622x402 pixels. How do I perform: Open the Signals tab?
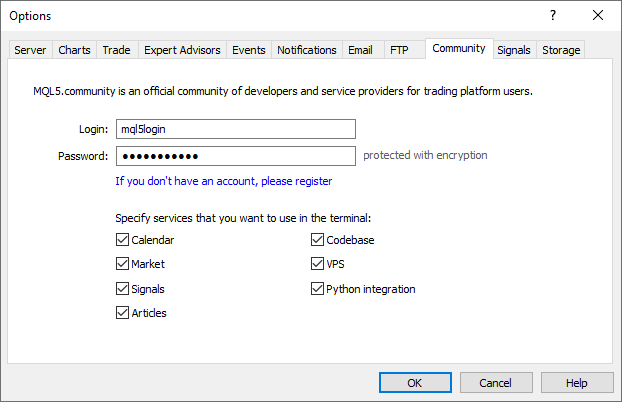click(x=514, y=50)
